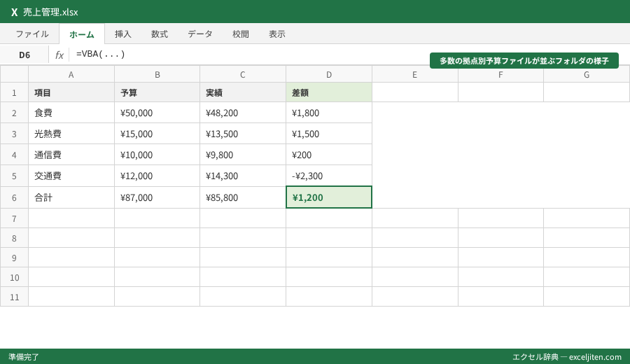
Task: Click the 準備完了 status text
Action: click(x=24, y=357)
